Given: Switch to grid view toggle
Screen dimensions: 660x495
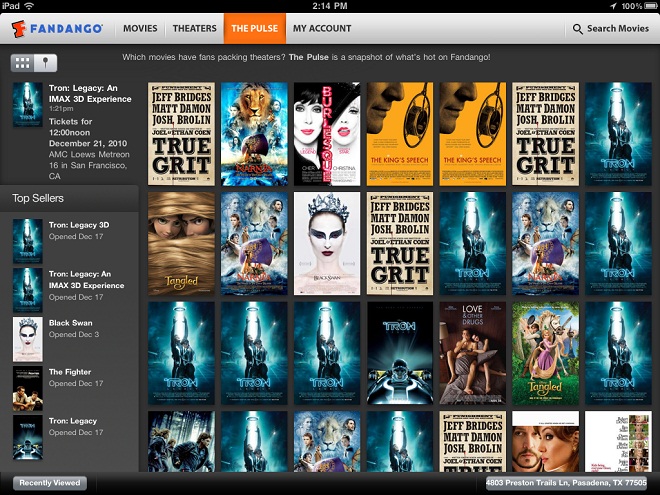Looking at the screenshot, I should pyautogui.click(x=22, y=63).
